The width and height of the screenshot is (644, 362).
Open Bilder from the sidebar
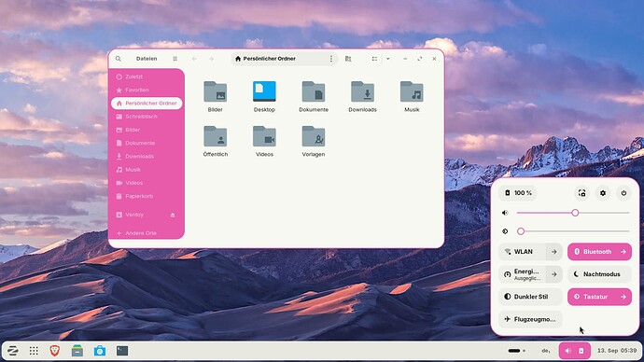[147, 130]
